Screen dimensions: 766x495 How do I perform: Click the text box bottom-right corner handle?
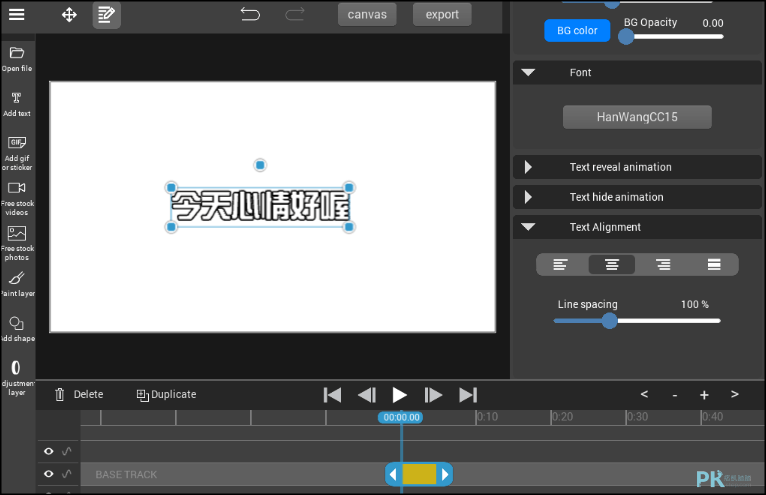tap(349, 227)
